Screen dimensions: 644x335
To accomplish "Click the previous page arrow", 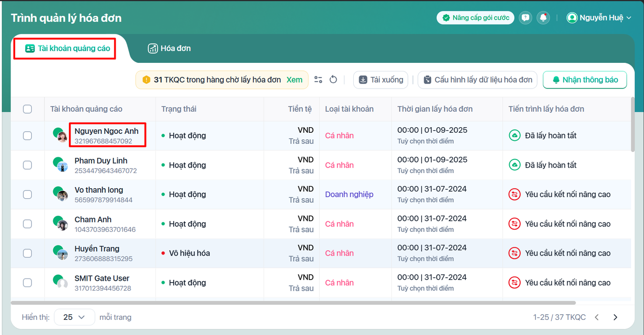I will pos(597,317).
